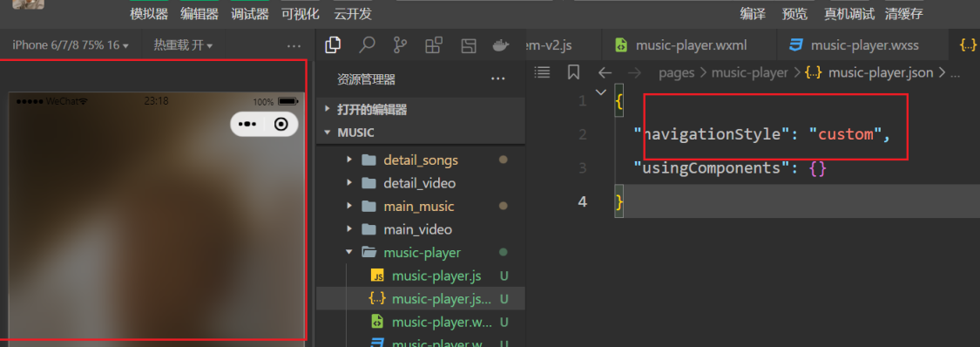The width and height of the screenshot is (980, 347).
Task: Open the Search magnifier icon
Action: (x=367, y=45)
